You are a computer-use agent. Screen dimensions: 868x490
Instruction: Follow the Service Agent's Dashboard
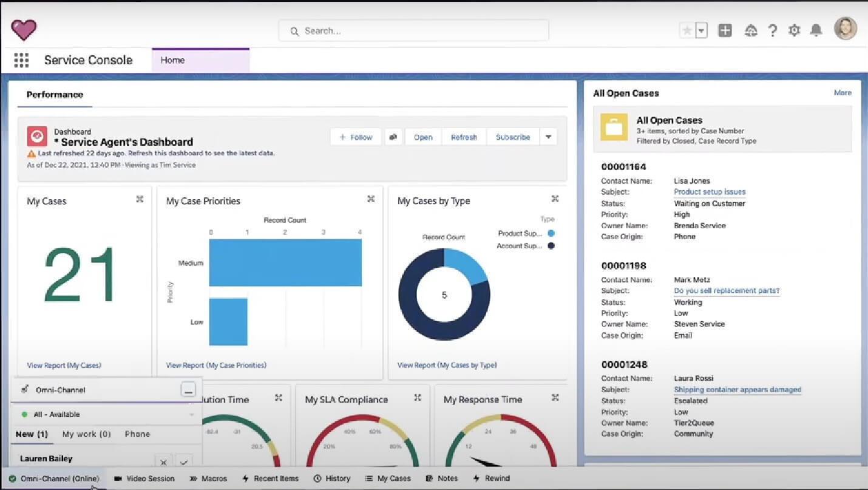[x=356, y=137]
